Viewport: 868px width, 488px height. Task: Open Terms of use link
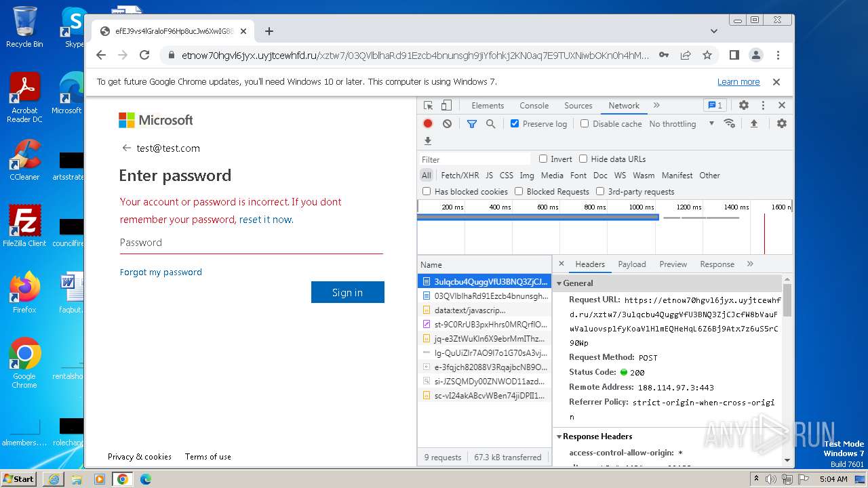click(208, 457)
